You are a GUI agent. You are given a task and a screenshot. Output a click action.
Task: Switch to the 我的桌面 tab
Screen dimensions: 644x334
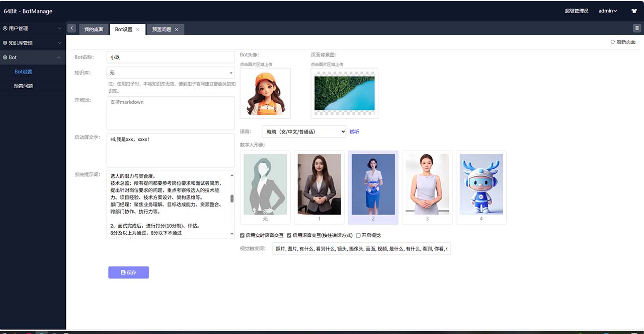tap(94, 30)
